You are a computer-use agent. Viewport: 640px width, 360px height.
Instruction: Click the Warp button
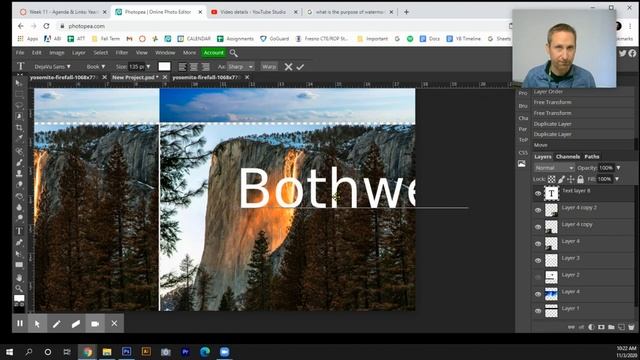[x=269, y=67]
